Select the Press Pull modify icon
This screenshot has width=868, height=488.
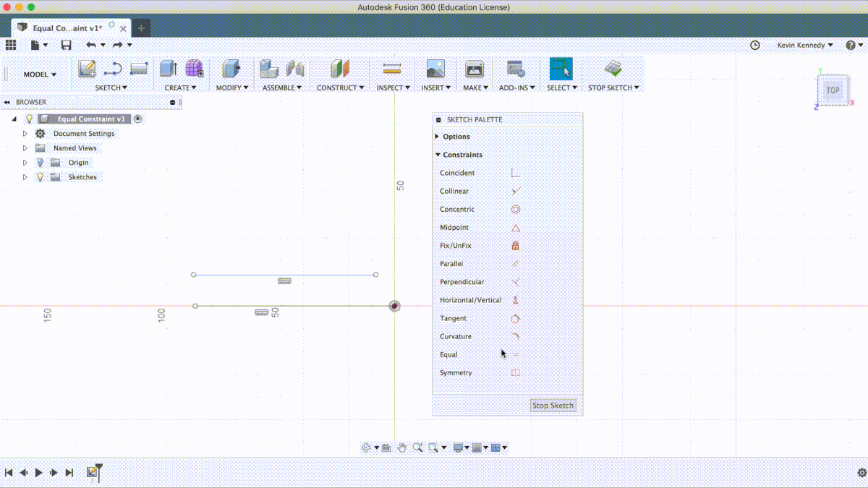pyautogui.click(x=231, y=69)
